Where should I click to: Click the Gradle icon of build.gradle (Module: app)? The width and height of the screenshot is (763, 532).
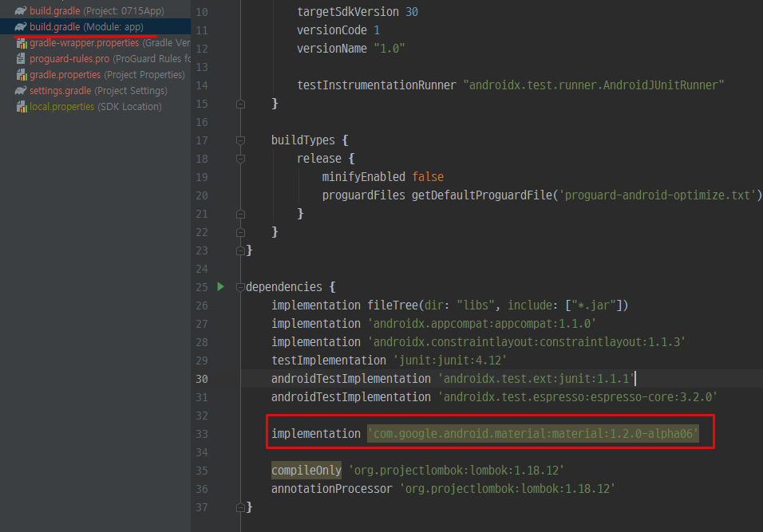point(21,27)
